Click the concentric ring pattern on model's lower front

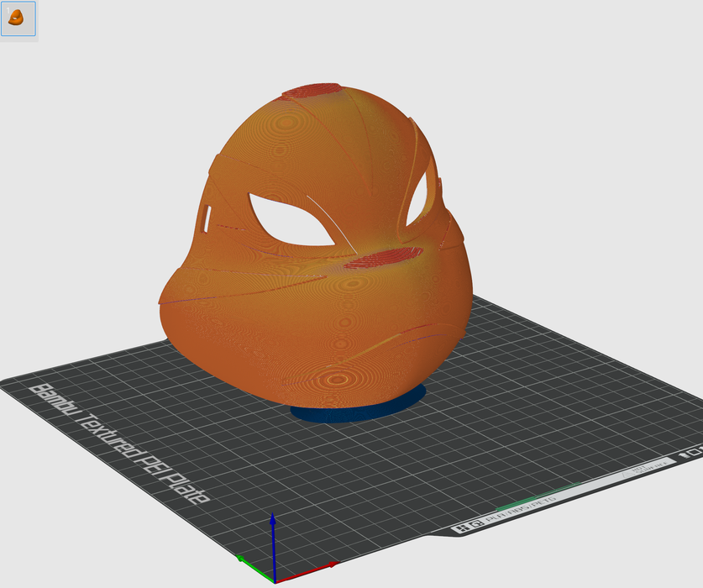340,380
